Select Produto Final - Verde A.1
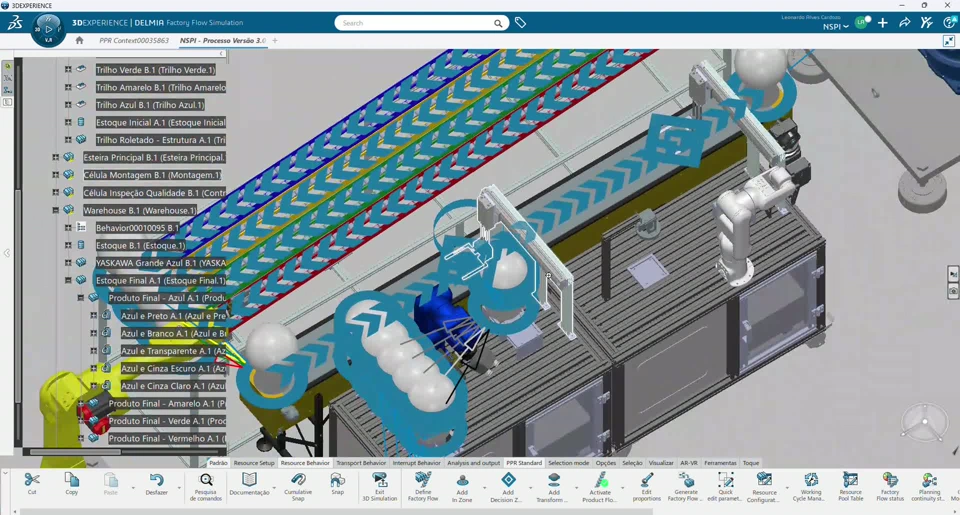The image size is (960, 515). click(167, 421)
